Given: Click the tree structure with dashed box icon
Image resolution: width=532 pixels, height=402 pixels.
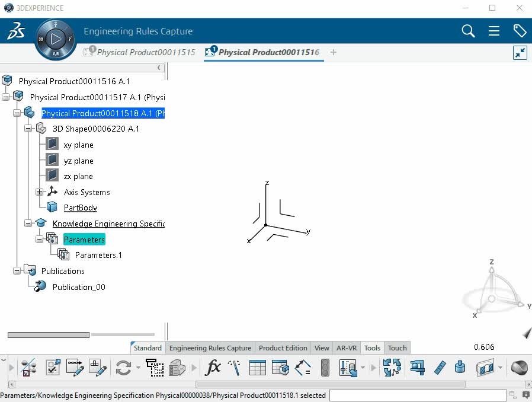Looking at the screenshot, I should point(155,368).
